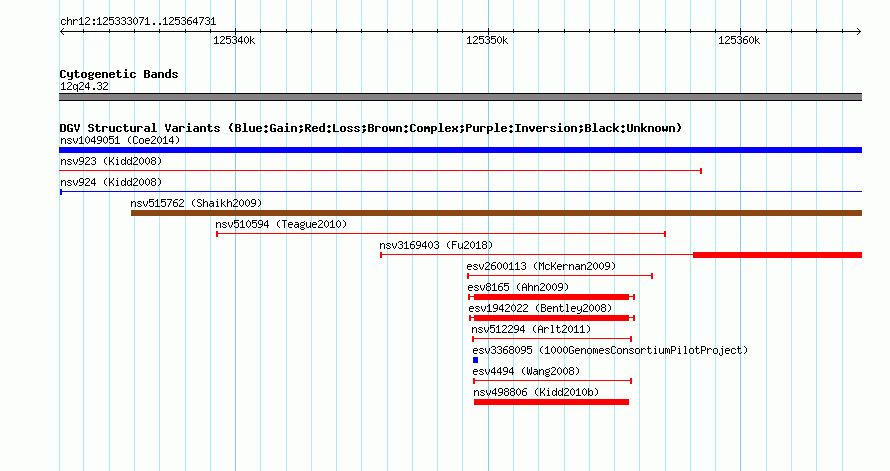Click the Cytogenetic Bands track title
This screenshot has height=471, width=890.
click(x=119, y=74)
